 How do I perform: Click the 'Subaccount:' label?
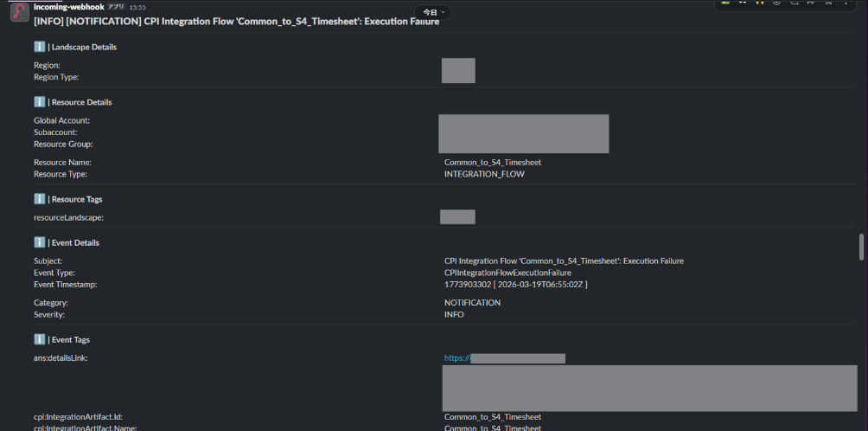[55, 132]
